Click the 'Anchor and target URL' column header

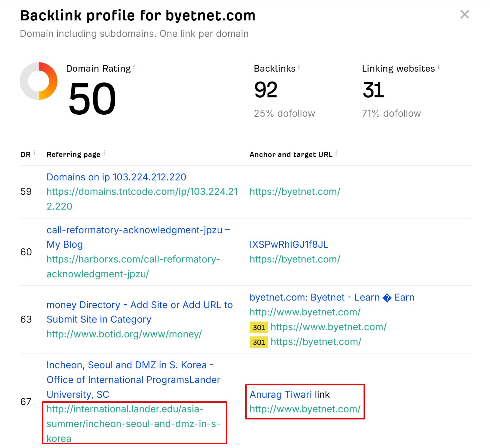pos(291,154)
